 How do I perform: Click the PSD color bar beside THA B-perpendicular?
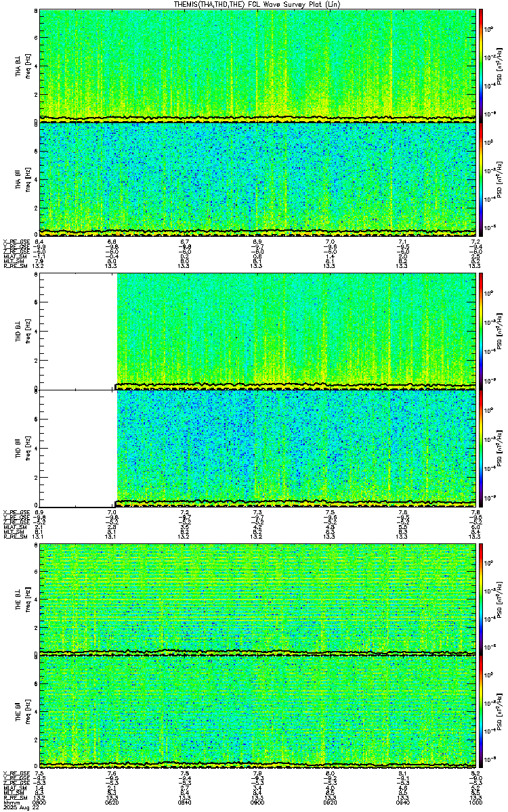pos(482,66)
